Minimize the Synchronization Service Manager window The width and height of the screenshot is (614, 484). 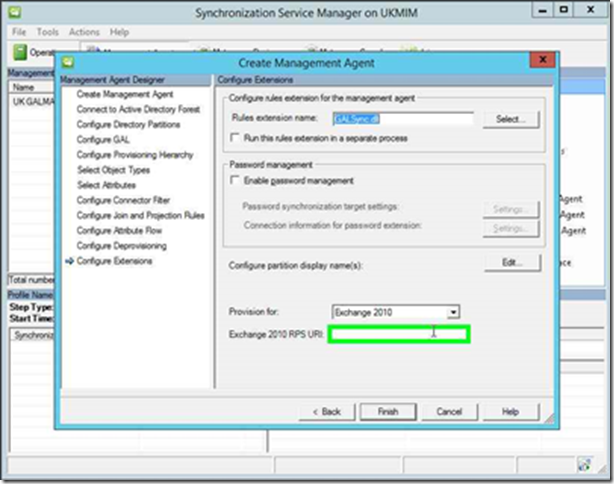click(542, 11)
